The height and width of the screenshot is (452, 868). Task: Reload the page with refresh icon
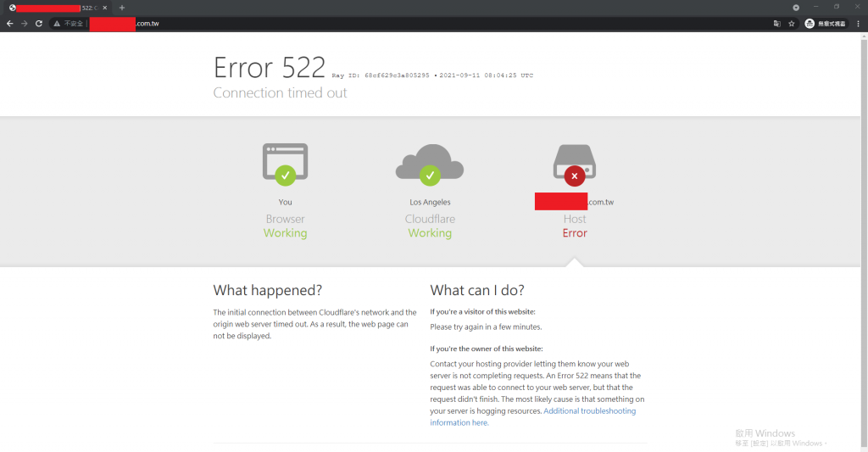click(39, 23)
